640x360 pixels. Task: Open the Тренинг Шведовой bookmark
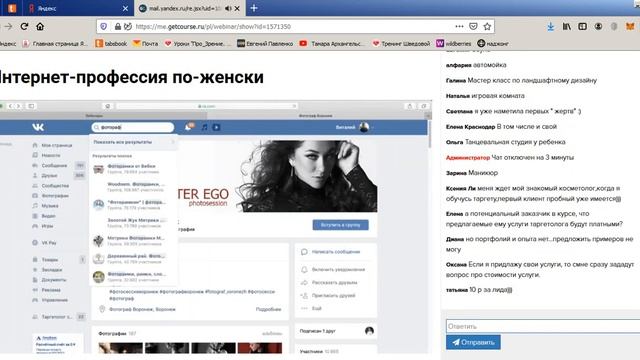coord(401,43)
